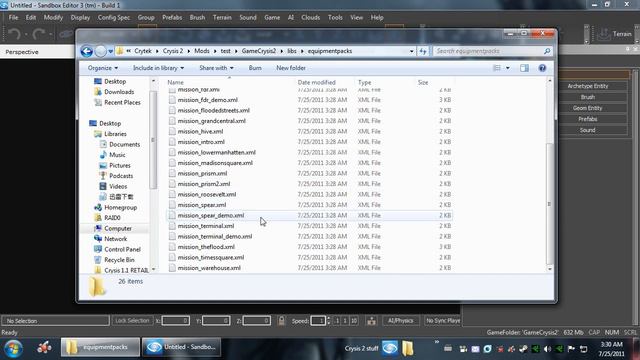The width and height of the screenshot is (640, 360).
Task: Click the Explorer search equipmentpacks field
Action: tap(488, 51)
